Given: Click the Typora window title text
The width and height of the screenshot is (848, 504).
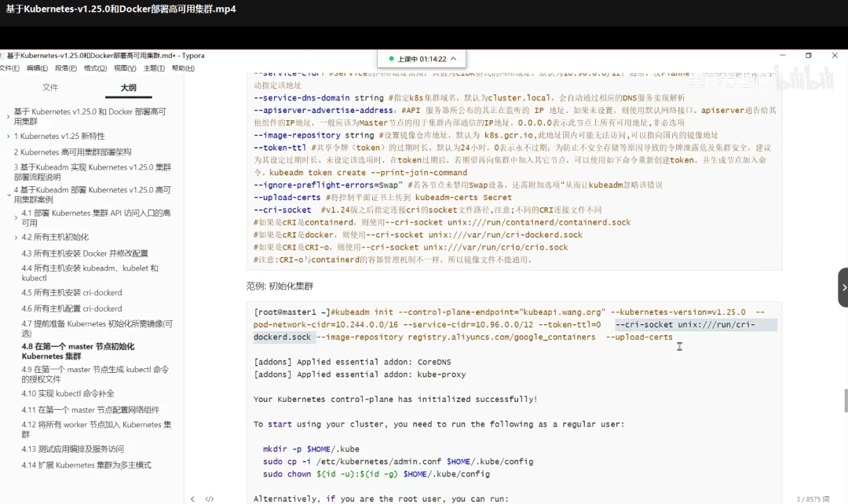Looking at the screenshot, I should 105,55.
